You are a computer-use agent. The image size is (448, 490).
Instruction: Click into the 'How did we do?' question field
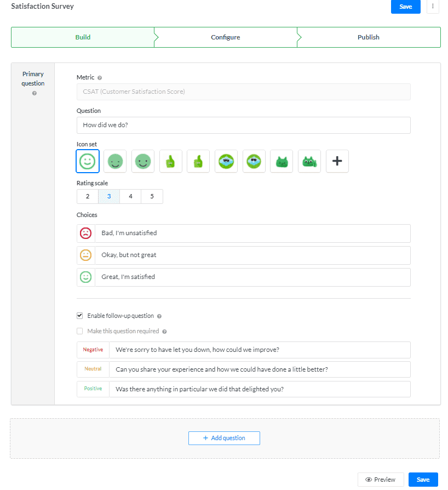tap(243, 125)
